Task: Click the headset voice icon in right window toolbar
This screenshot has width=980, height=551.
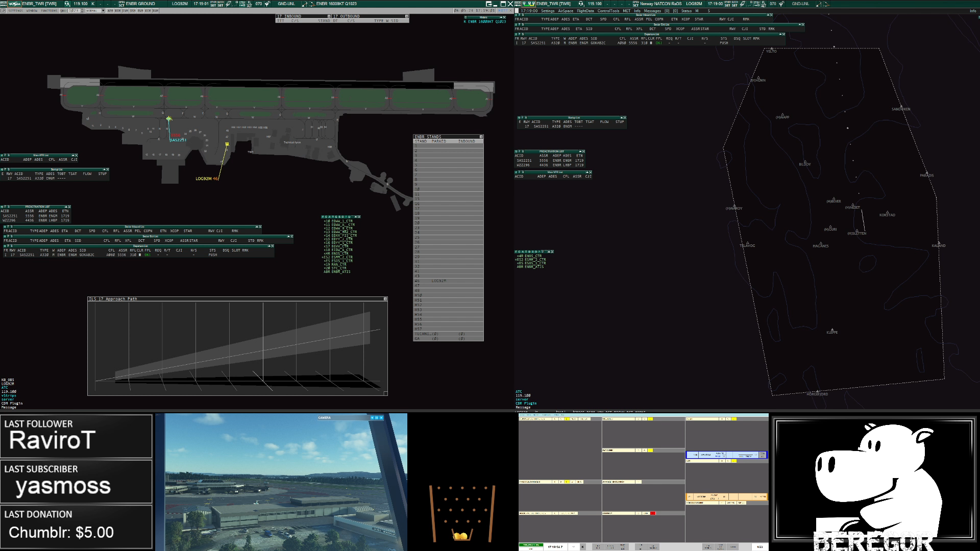Action: click(x=581, y=4)
